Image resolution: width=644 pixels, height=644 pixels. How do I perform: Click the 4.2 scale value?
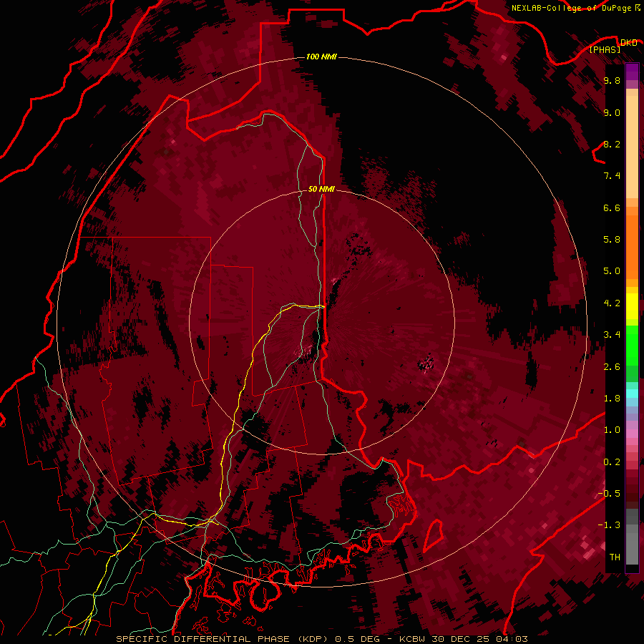[x=612, y=303]
